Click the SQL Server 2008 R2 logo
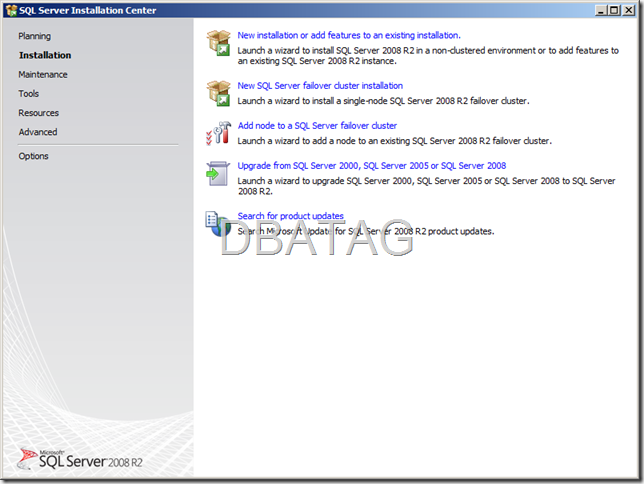644x484 pixels. (80, 459)
